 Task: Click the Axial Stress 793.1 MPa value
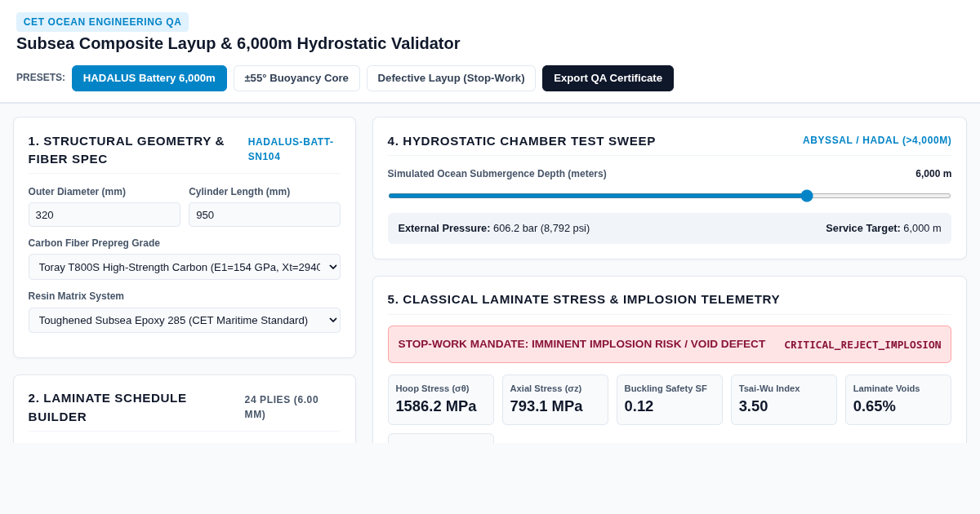[x=546, y=406]
